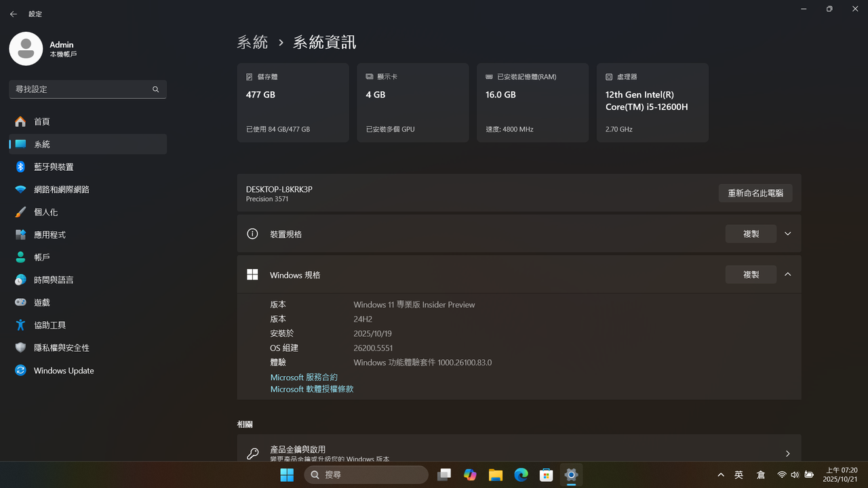
Task: Open Microsoft 服務合約 link
Action: (304, 378)
